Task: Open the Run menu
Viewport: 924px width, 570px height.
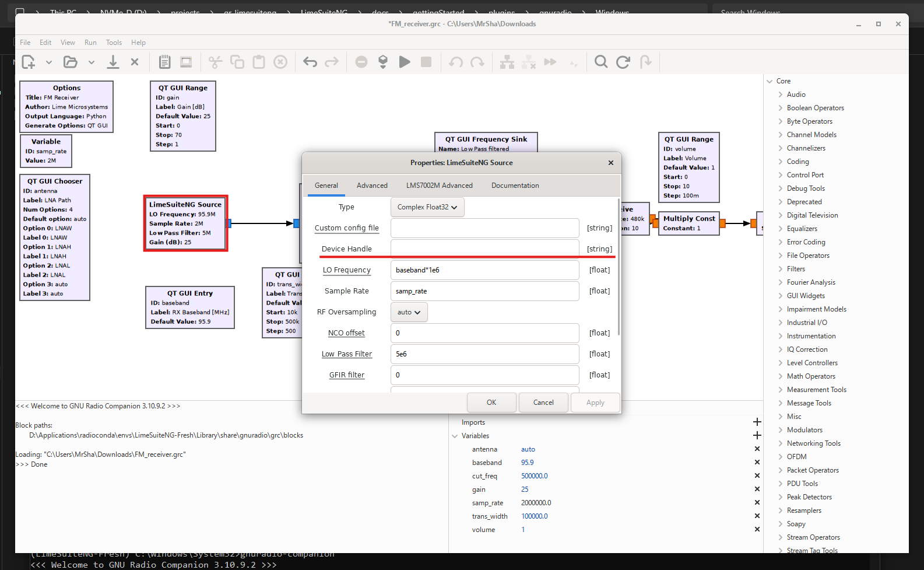Action: coord(90,43)
